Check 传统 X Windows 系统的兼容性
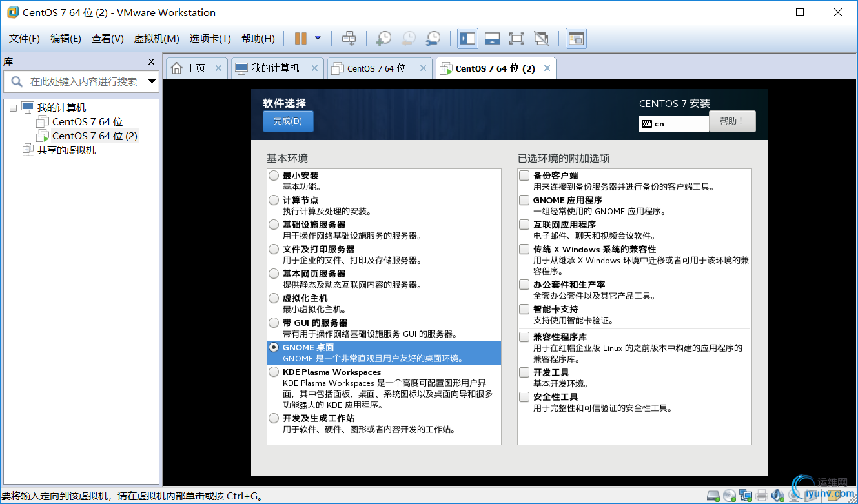This screenshot has width=858, height=504. (525, 249)
